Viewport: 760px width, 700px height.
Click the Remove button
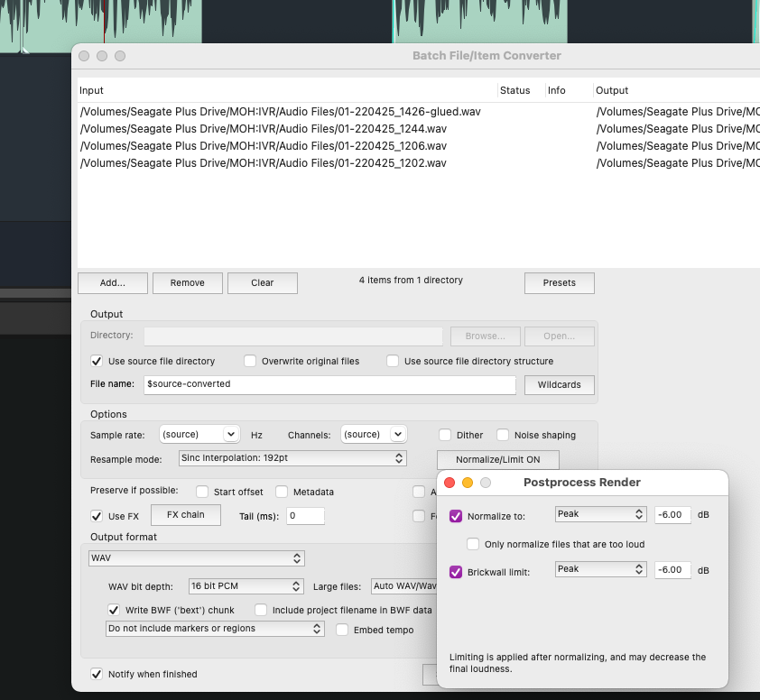[188, 283]
